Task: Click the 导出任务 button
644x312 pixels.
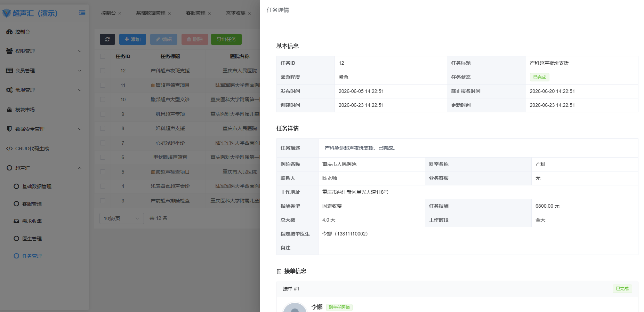Action: pos(226,39)
